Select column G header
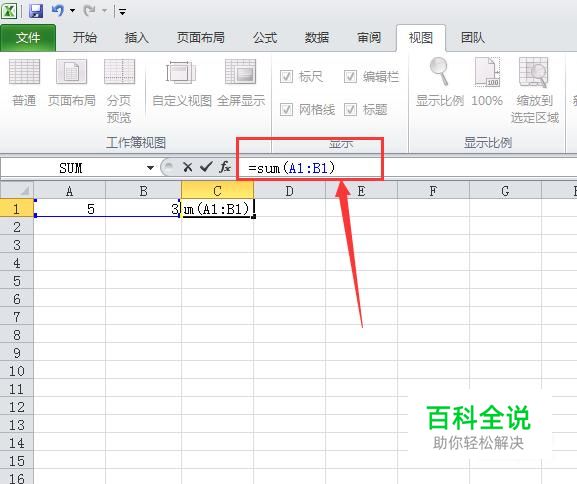The width and height of the screenshot is (577, 484). pyautogui.click(x=506, y=191)
